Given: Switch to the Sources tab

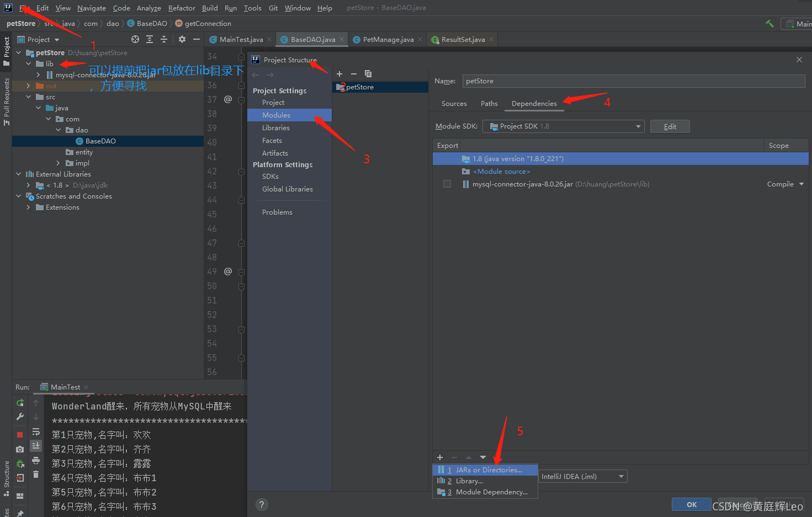Looking at the screenshot, I should 454,104.
